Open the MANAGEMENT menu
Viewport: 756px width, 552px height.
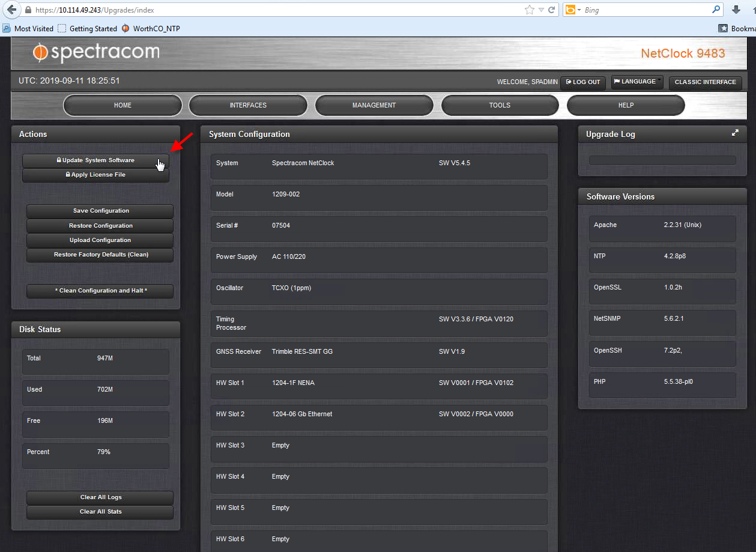pyautogui.click(x=374, y=105)
